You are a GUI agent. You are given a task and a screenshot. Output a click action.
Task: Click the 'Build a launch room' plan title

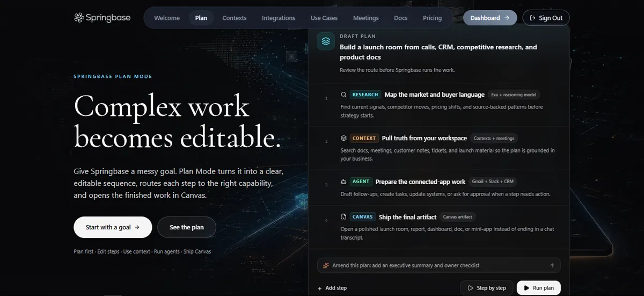(438, 52)
